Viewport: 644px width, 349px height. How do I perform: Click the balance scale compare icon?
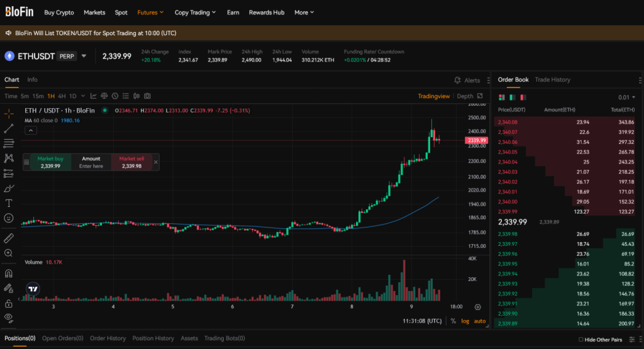(x=104, y=96)
